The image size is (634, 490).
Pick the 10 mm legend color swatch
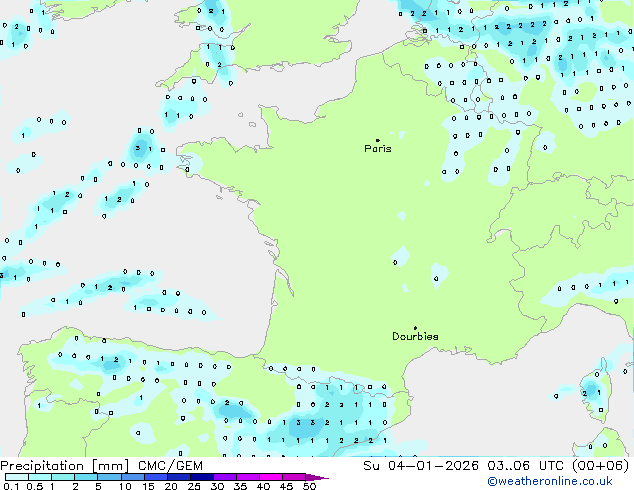[x=132, y=477]
